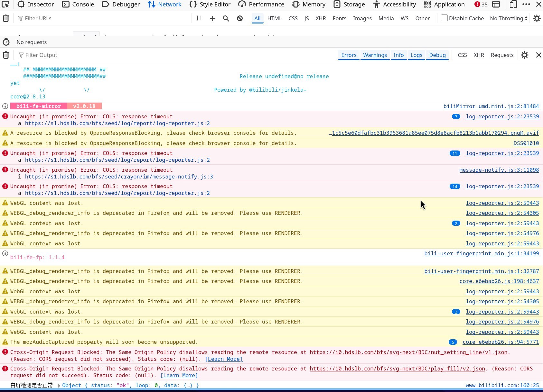Image resolution: width=543 pixels, height=392 pixels.
Task: Enable the Disable Cache checkbox
Action: tap(444, 18)
